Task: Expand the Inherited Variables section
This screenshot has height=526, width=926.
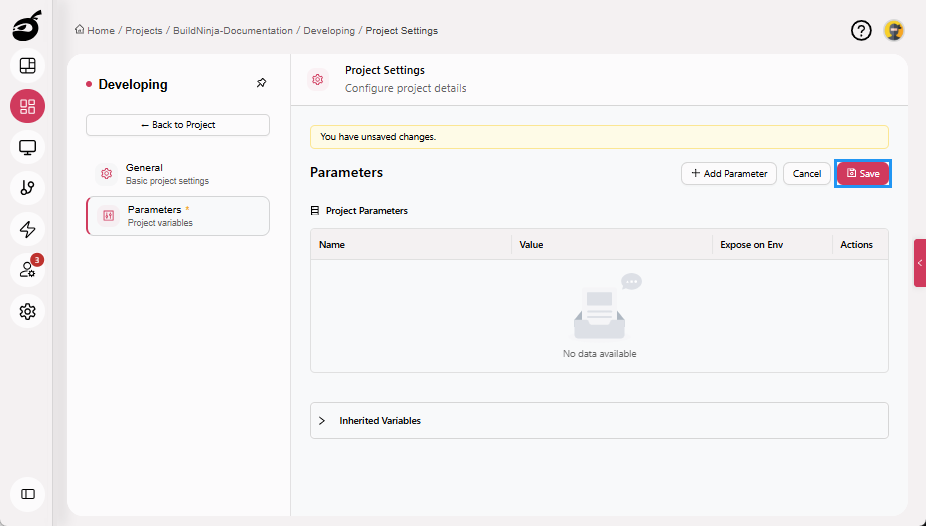Action: [599, 420]
